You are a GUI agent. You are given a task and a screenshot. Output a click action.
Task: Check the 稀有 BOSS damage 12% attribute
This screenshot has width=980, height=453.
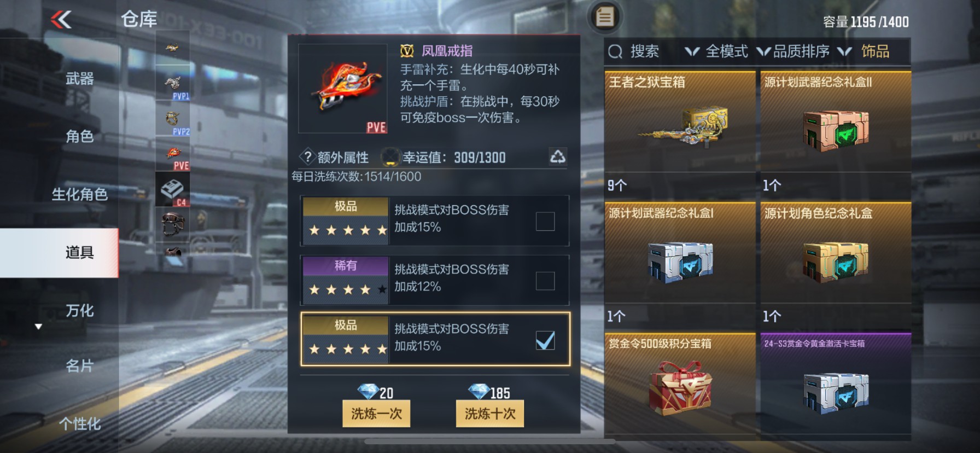point(545,281)
